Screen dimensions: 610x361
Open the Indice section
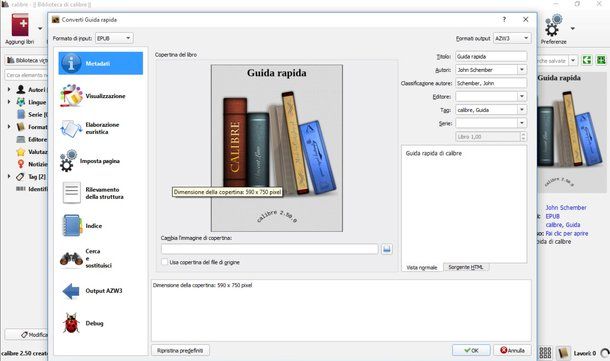100,226
